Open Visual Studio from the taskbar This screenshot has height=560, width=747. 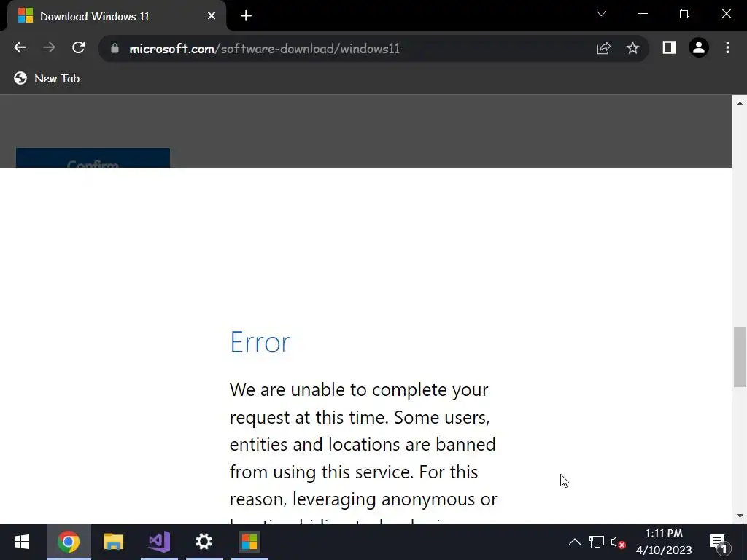click(x=159, y=542)
